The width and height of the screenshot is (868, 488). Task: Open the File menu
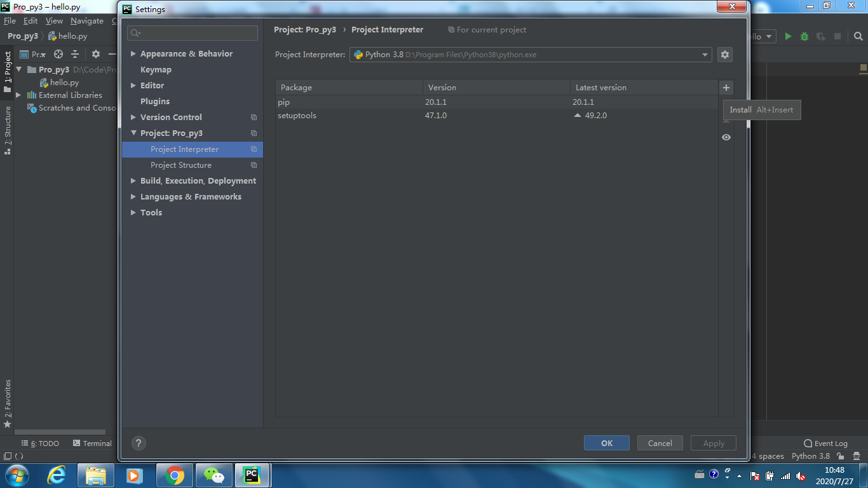pyautogui.click(x=10, y=21)
